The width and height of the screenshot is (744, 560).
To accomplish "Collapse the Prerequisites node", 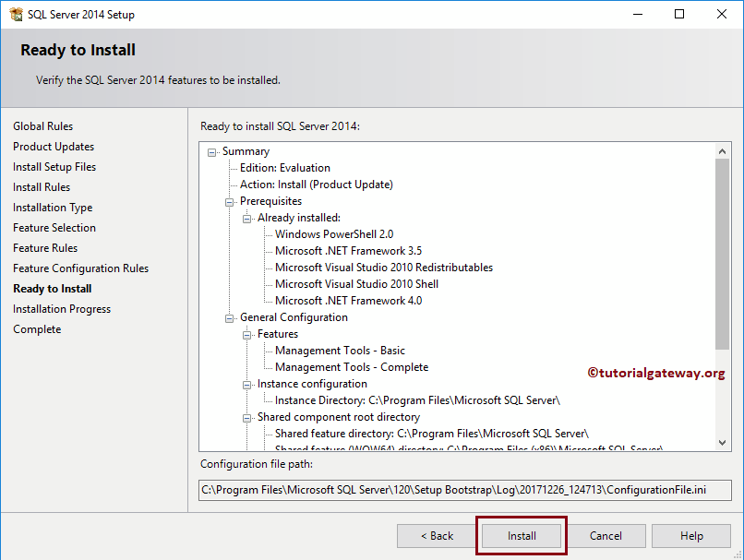I will (x=229, y=202).
